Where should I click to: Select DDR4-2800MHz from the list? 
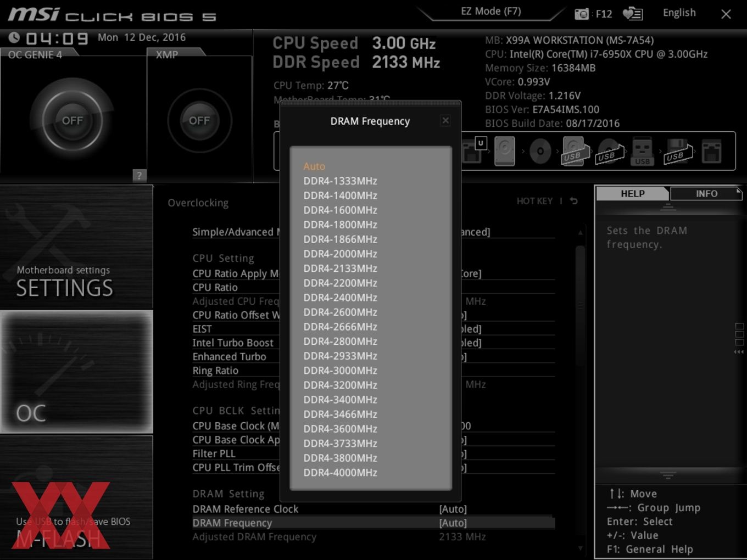pos(341,341)
